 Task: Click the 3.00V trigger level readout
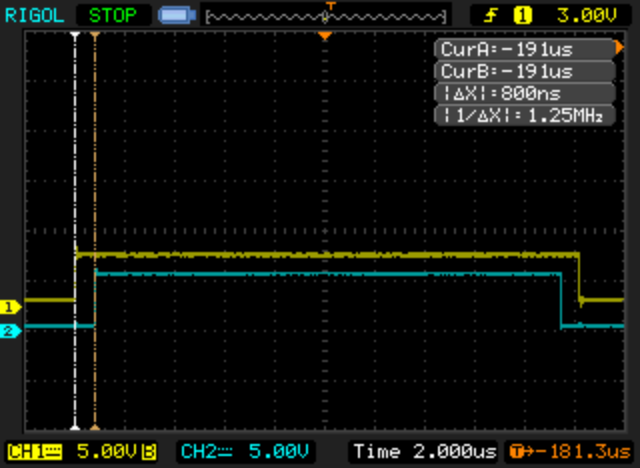click(x=587, y=16)
